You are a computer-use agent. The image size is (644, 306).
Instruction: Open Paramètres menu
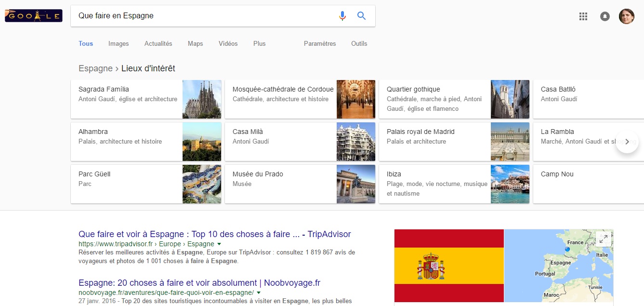pos(320,43)
